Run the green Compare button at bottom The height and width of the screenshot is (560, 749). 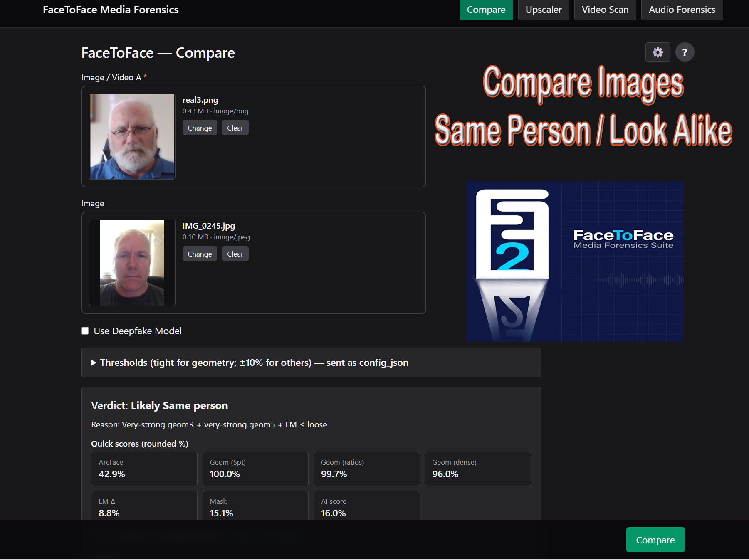click(655, 540)
